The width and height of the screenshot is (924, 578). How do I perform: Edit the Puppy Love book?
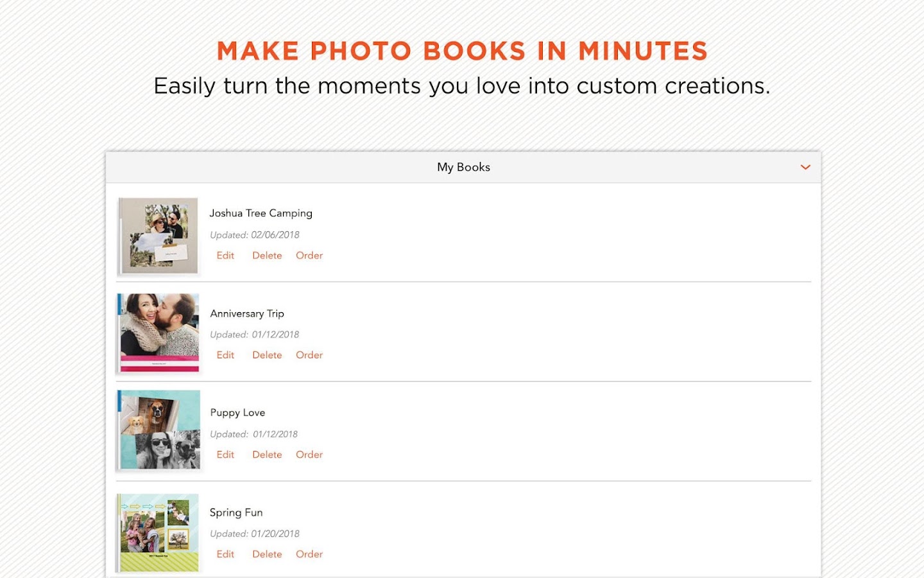coord(225,455)
